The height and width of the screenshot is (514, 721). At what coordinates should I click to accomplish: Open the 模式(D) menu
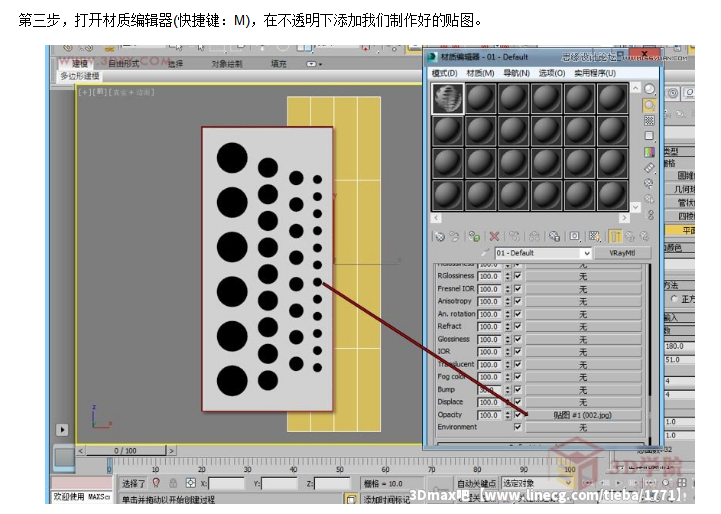(x=444, y=73)
